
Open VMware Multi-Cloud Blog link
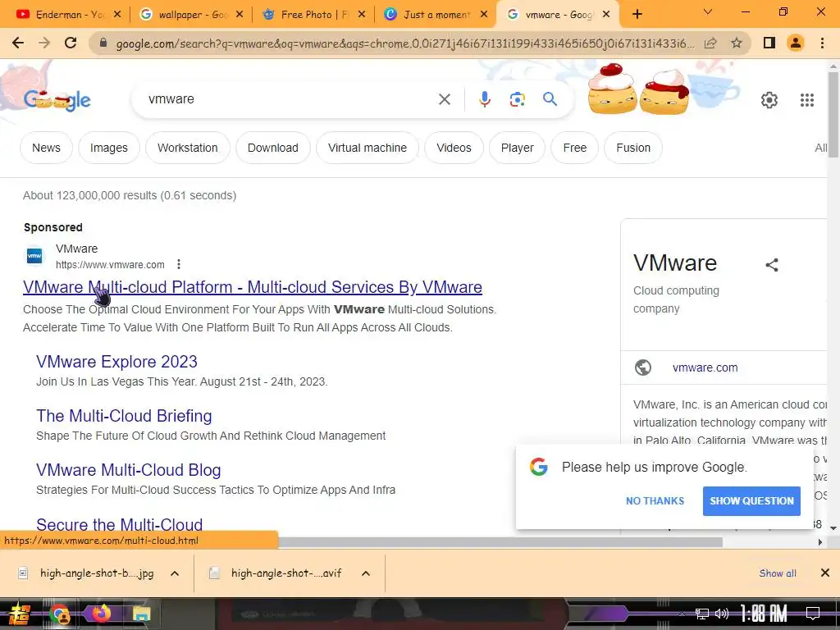pyautogui.click(x=129, y=470)
